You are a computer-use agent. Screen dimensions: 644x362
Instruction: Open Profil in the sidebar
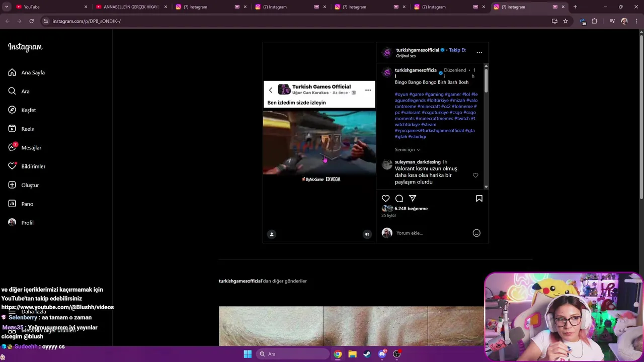(21, 223)
